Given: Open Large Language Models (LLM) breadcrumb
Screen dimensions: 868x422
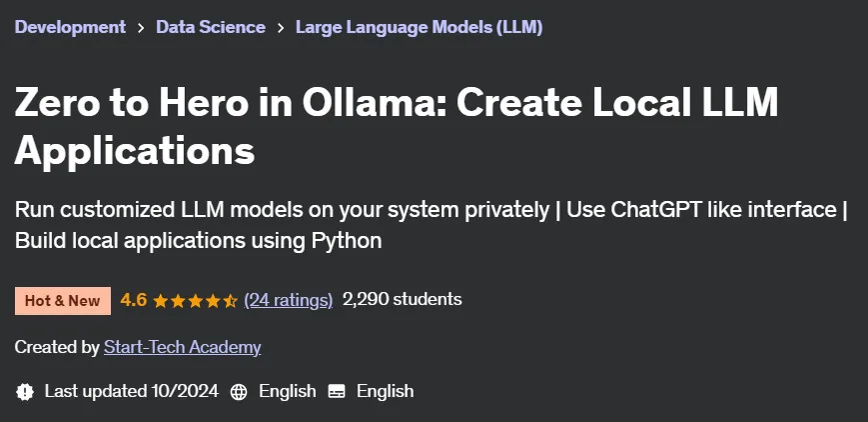Looking at the screenshot, I should (x=420, y=27).
